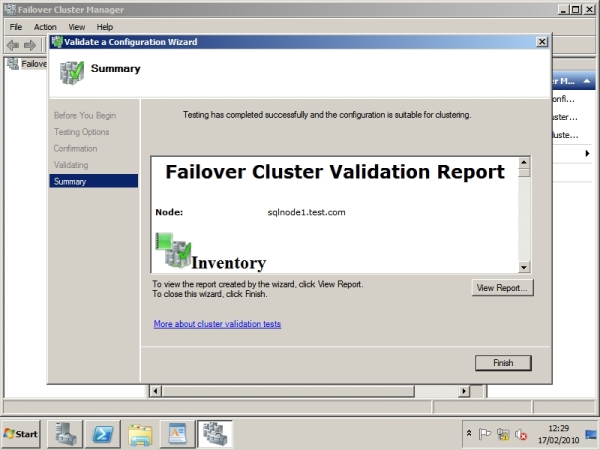The image size is (600, 450).
Task: Click the Confirmation wizard step
Action: tap(75, 148)
